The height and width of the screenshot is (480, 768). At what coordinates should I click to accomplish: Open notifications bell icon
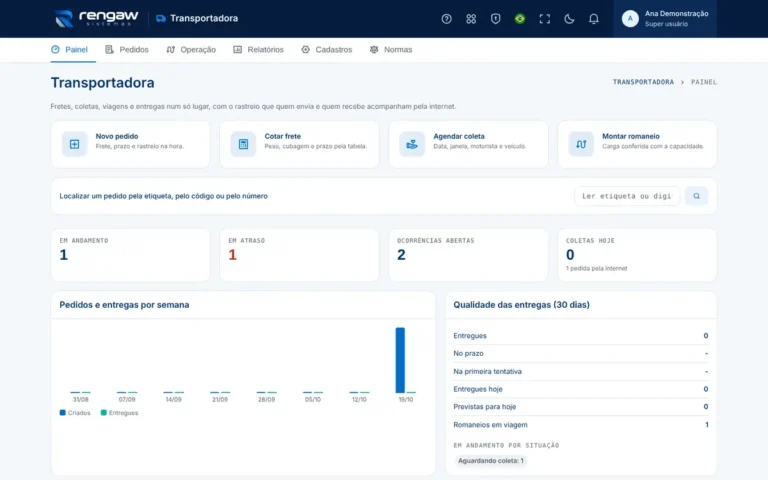[x=593, y=19]
